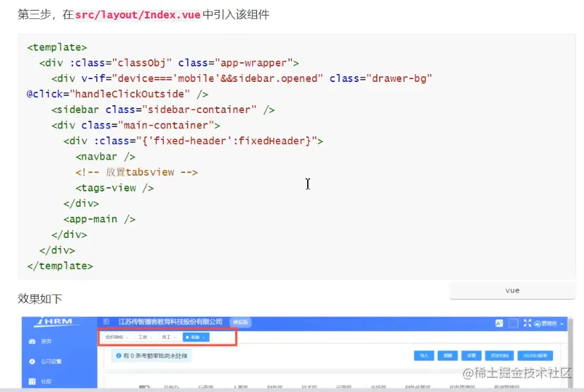This screenshot has height=392, width=584.
Task: Click the <sidebar class="sidebar-container" /> line
Action: tap(163, 110)
